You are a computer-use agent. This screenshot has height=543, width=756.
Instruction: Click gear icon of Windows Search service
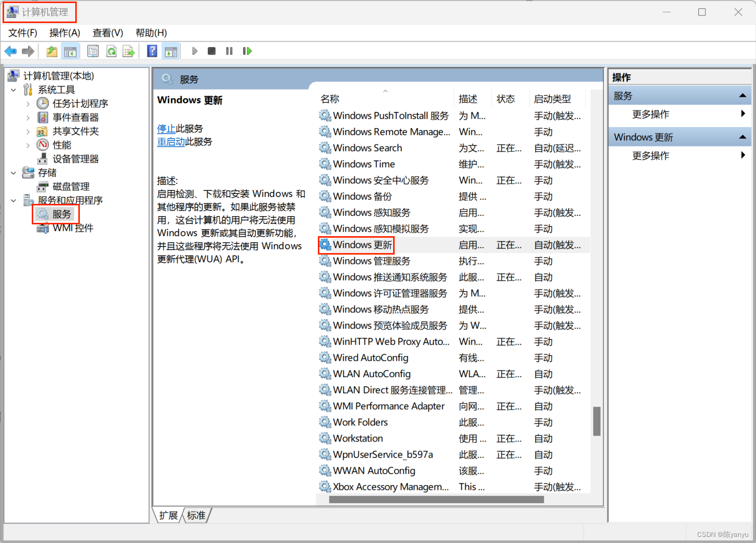coord(325,148)
